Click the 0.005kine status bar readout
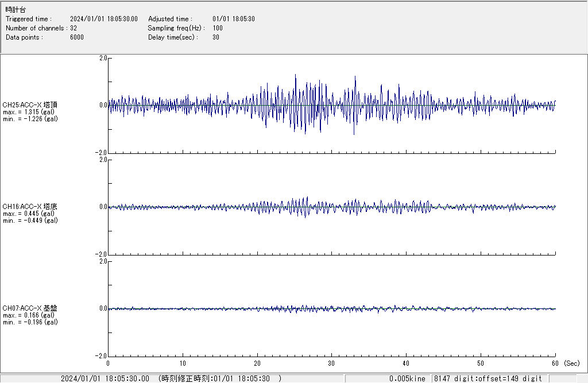Image resolution: width=588 pixels, height=383 pixels. click(407, 378)
